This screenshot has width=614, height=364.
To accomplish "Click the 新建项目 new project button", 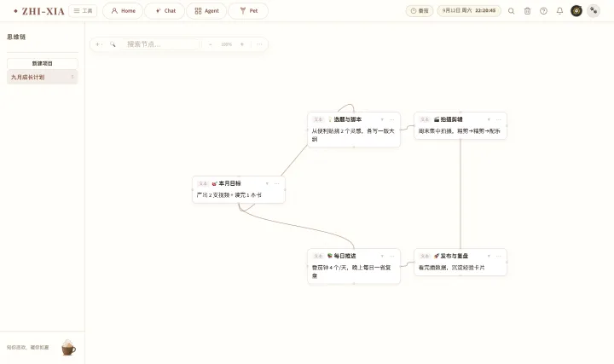I will [x=43, y=63].
